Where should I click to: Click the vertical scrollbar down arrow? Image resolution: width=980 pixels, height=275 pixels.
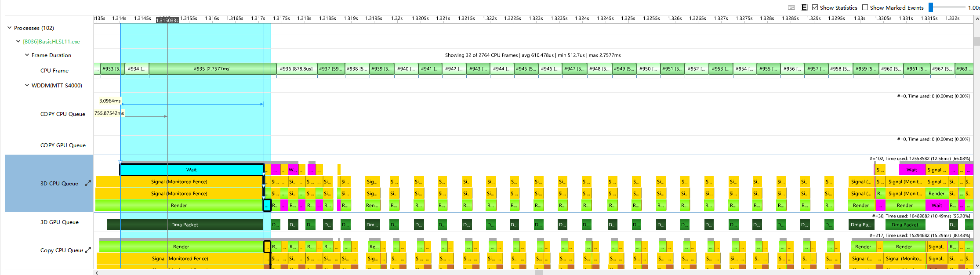pyautogui.click(x=977, y=265)
